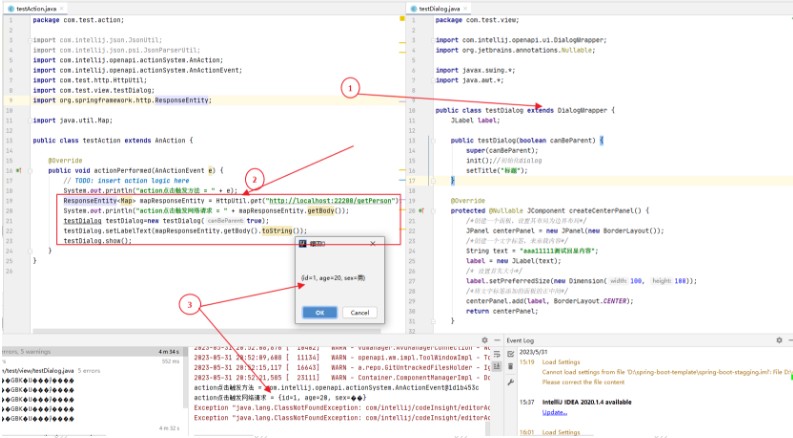Clear all Event Log notifications with trash icon

pyautogui.click(x=510, y=366)
